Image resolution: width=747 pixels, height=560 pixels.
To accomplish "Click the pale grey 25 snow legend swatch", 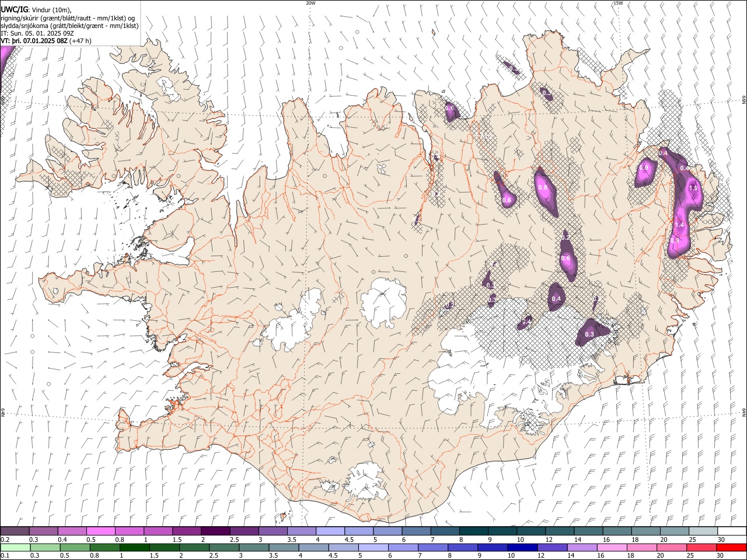I will coord(703,531).
